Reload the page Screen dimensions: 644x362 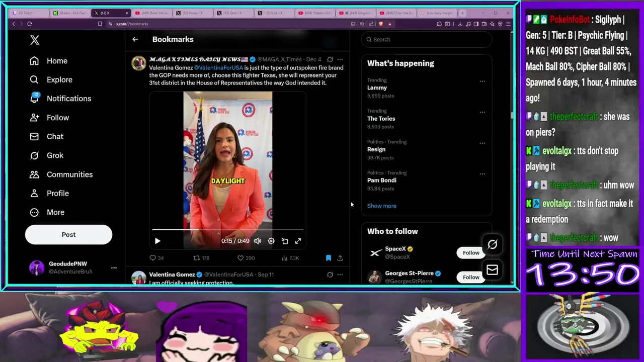click(30, 24)
